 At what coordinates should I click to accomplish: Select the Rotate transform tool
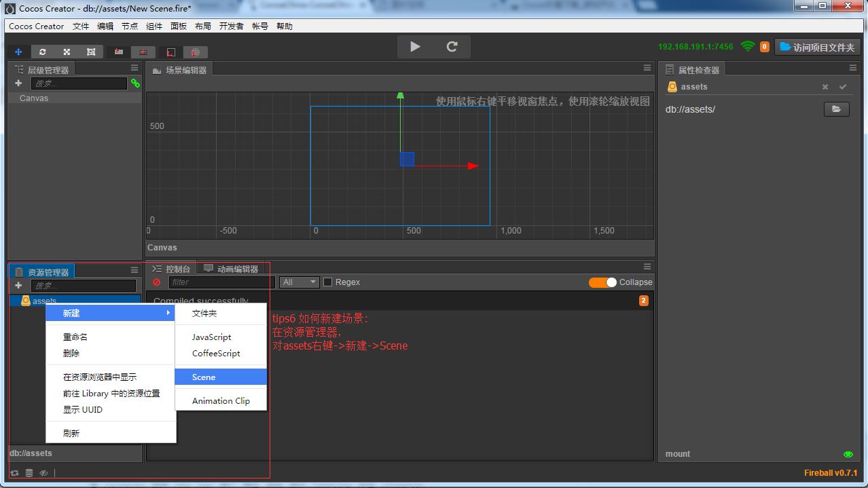pos(42,52)
